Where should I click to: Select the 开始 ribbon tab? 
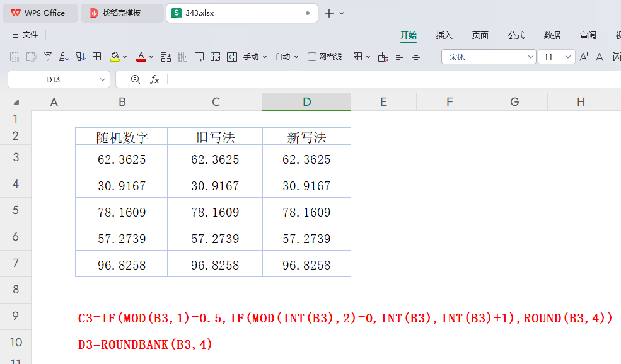(409, 35)
